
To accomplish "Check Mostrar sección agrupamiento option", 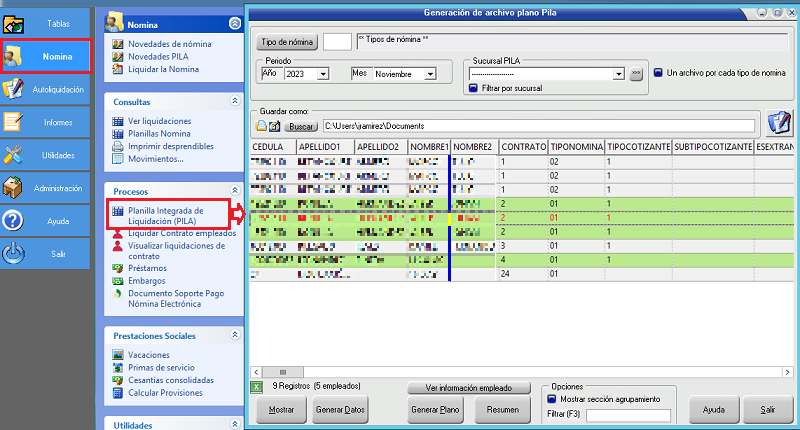I will [x=551, y=399].
